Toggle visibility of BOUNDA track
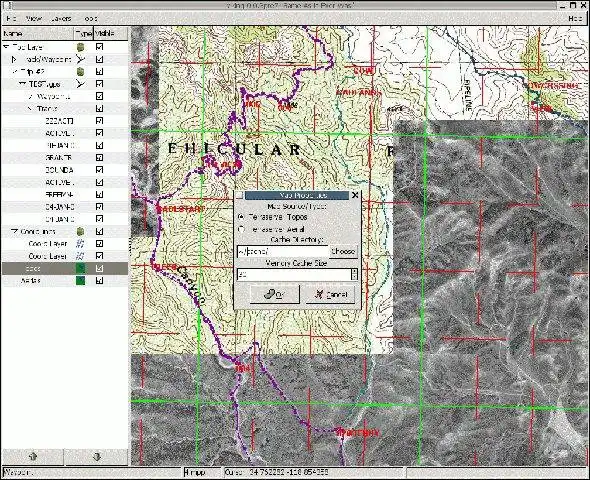 [x=99, y=170]
